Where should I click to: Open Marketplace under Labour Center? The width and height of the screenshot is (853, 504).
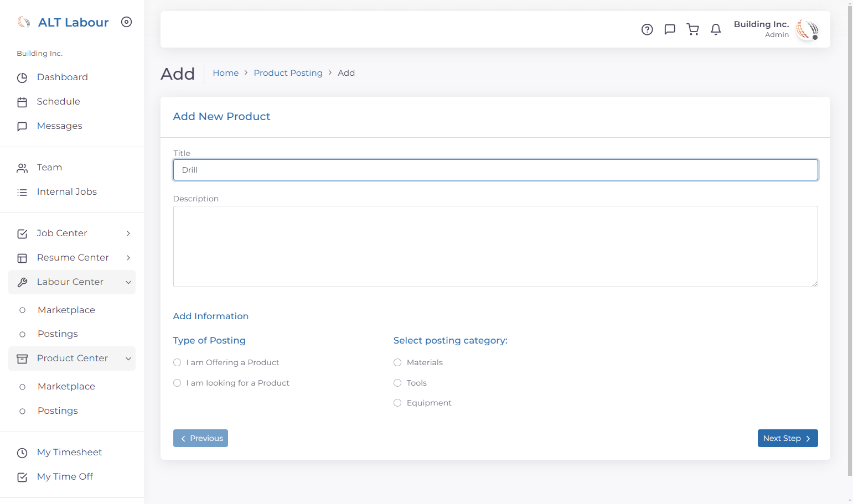coord(66,310)
